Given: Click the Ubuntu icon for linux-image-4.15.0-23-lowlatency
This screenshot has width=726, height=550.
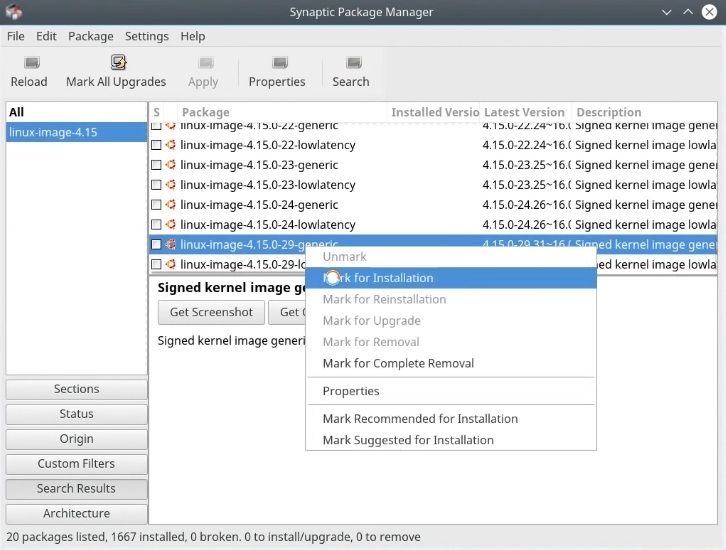Looking at the screenshot, I should coord(171,185).
